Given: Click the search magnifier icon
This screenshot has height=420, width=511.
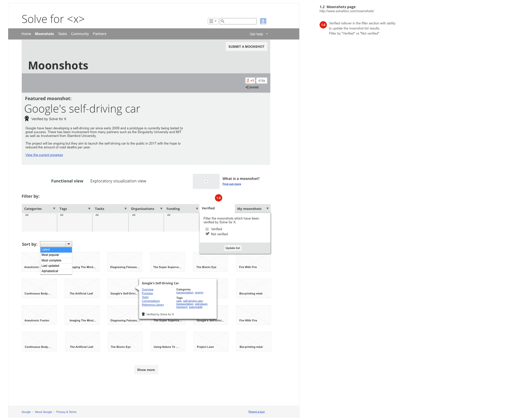Looking at the screenshot, I should [223, 21].
